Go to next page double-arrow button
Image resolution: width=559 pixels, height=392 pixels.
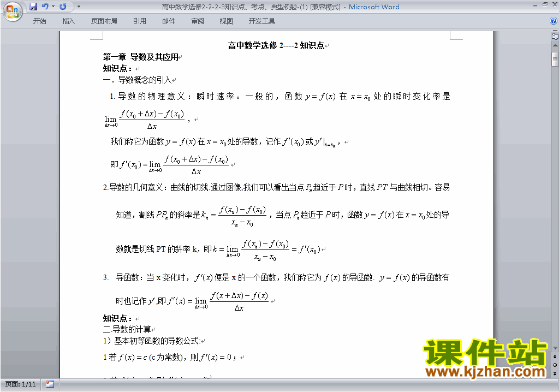pos(555,373)
